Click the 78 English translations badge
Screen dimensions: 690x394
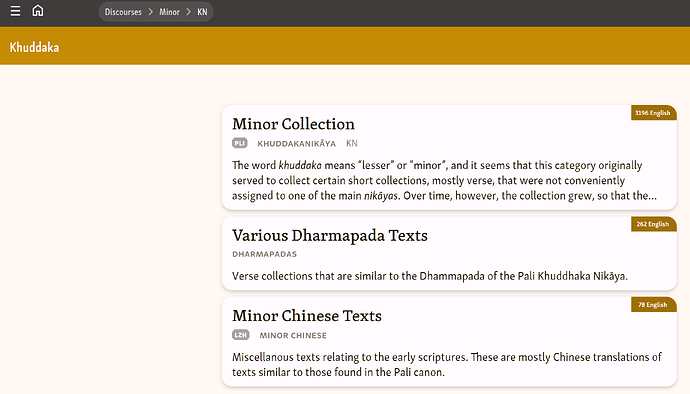(x=653, y=305)
